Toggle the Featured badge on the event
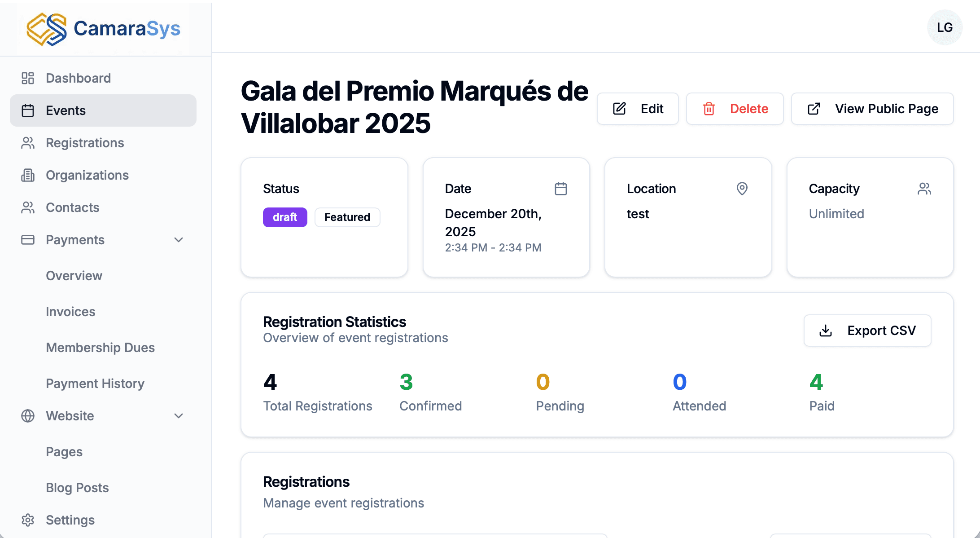 tap(347, 217)
